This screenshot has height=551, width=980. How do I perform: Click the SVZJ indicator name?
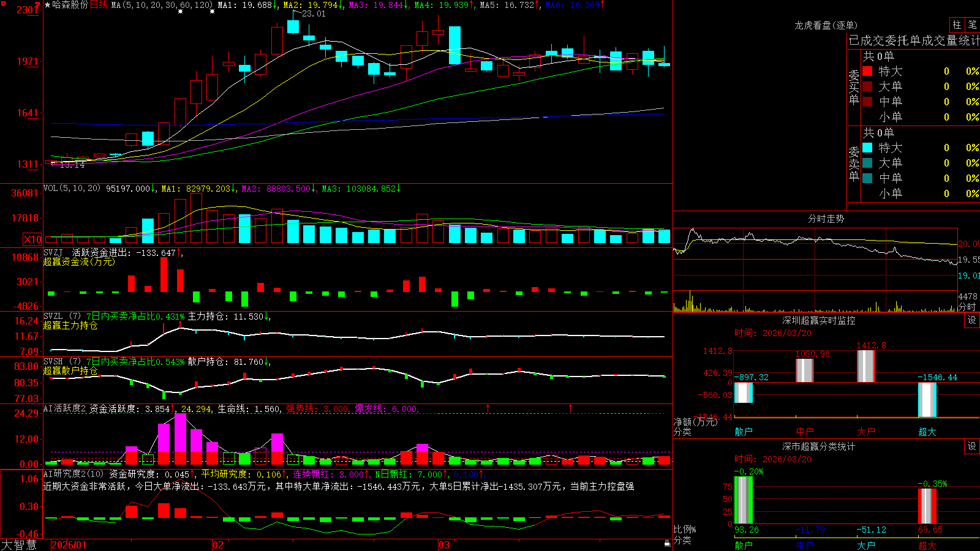pos(53,252)
